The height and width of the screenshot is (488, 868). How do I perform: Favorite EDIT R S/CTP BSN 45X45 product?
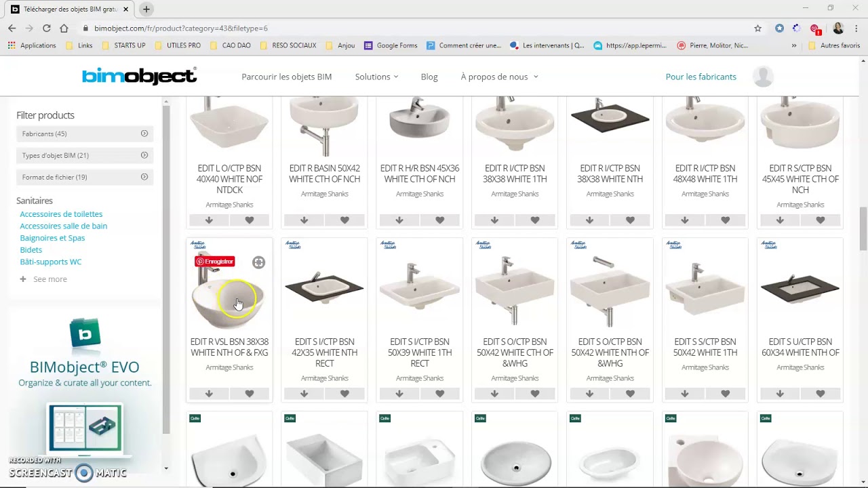pyautogui.click(x=821, y=220)
